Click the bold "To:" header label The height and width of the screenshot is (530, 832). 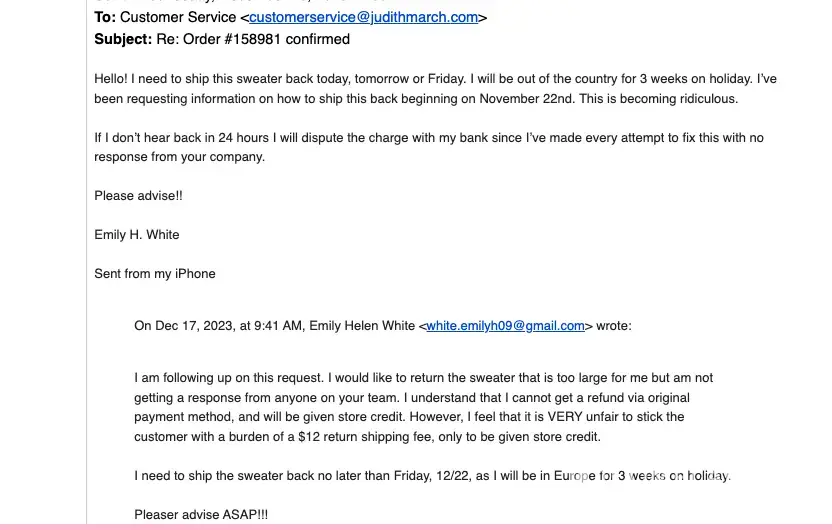coord(105,17)
